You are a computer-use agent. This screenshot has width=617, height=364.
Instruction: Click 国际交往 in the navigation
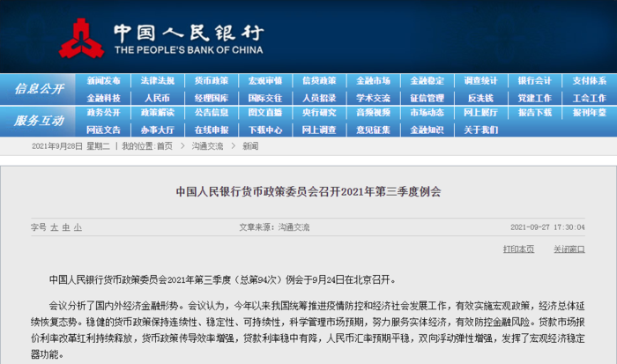tap(265, 98)
